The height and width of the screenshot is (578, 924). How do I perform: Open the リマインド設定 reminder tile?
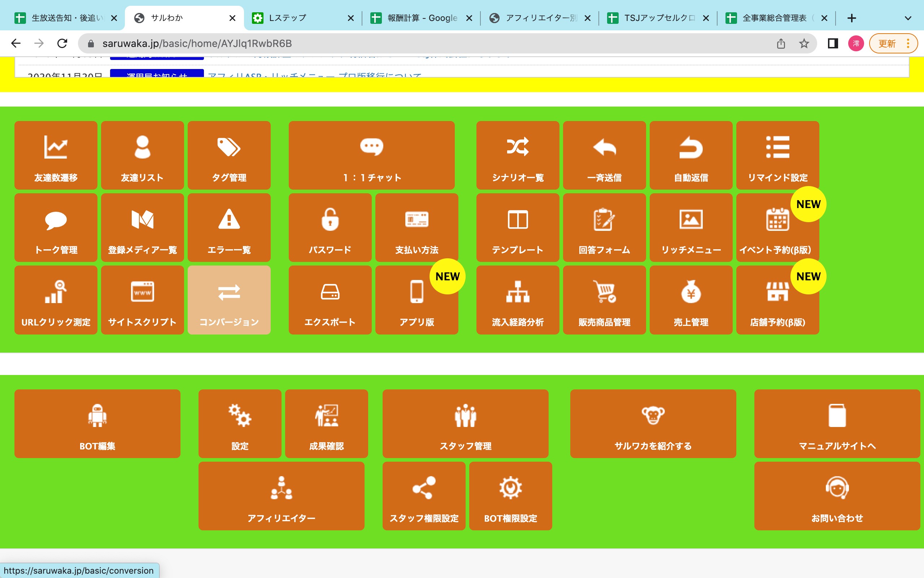click(778, 155)
